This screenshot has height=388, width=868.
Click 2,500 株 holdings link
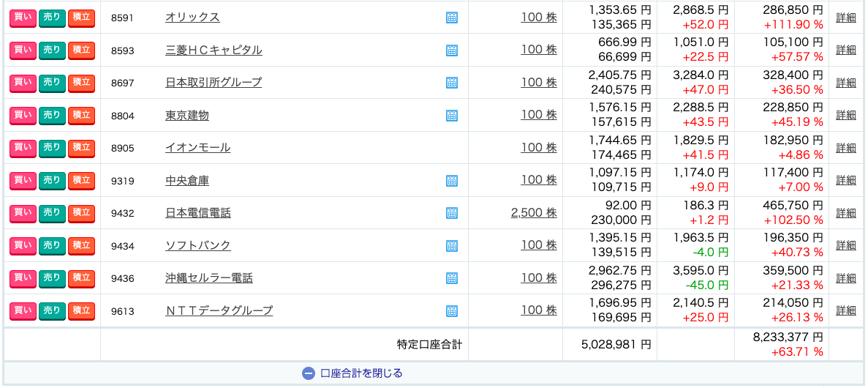click(535, 213)
